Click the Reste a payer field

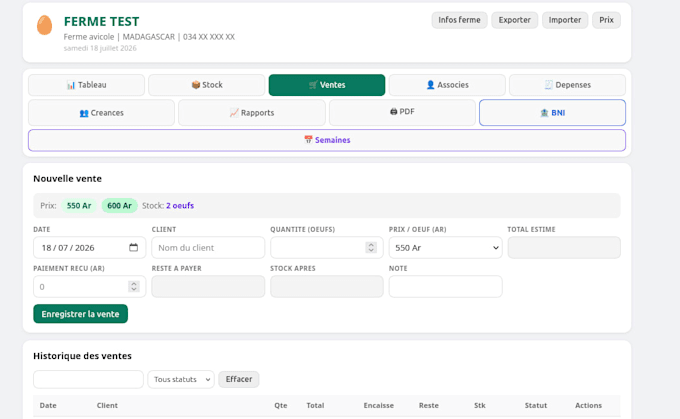coord(208,287)
